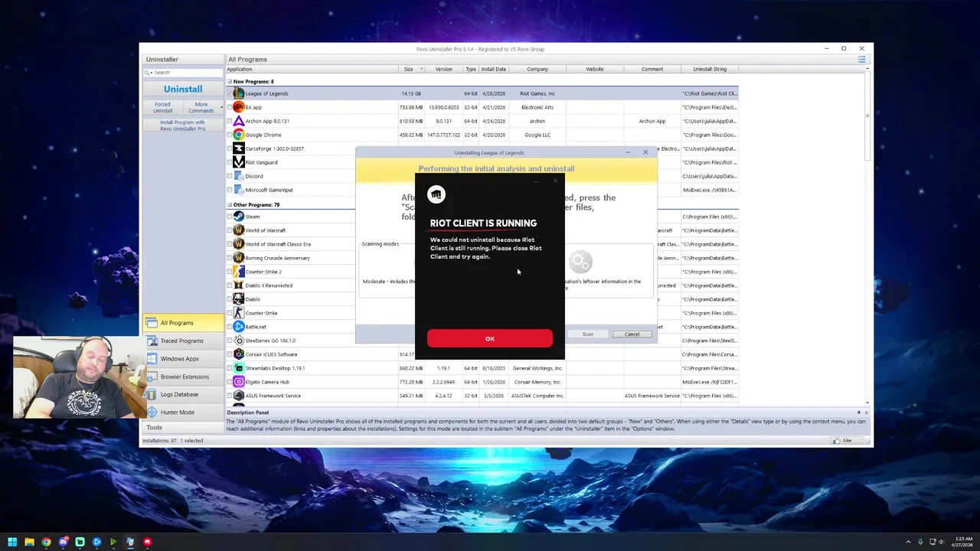Click the Application column header
This screenshot has width=980, height=551.
(x=312, y=69)
